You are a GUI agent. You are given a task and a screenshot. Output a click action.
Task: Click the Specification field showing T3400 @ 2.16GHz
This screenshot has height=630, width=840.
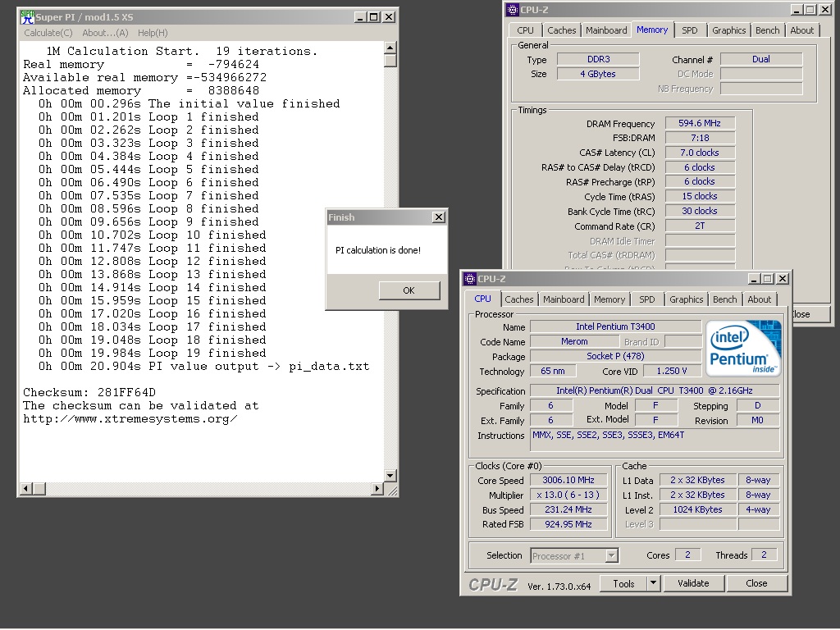(x=655, y=390)
